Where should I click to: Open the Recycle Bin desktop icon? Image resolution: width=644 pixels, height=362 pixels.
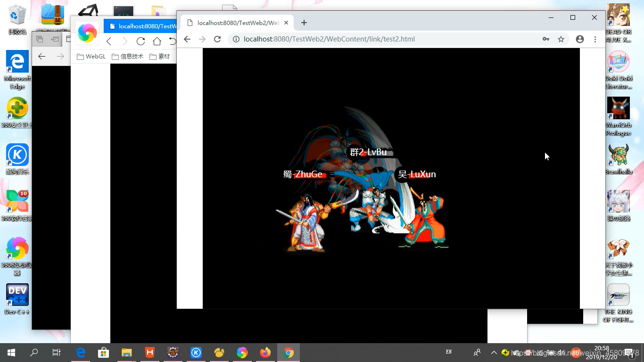17,19
